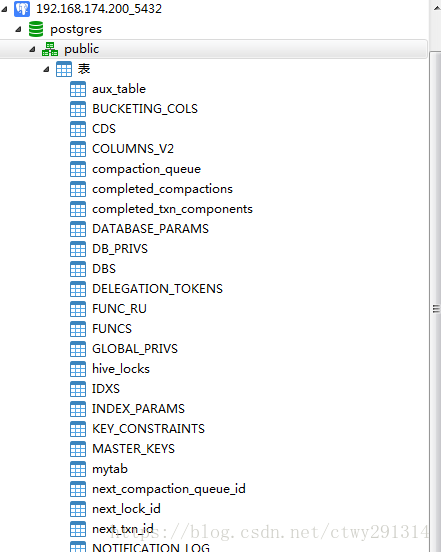Click the completed_txn_components table icon
The height and width of the screenshot is (552, 441).
coord(78,209)
